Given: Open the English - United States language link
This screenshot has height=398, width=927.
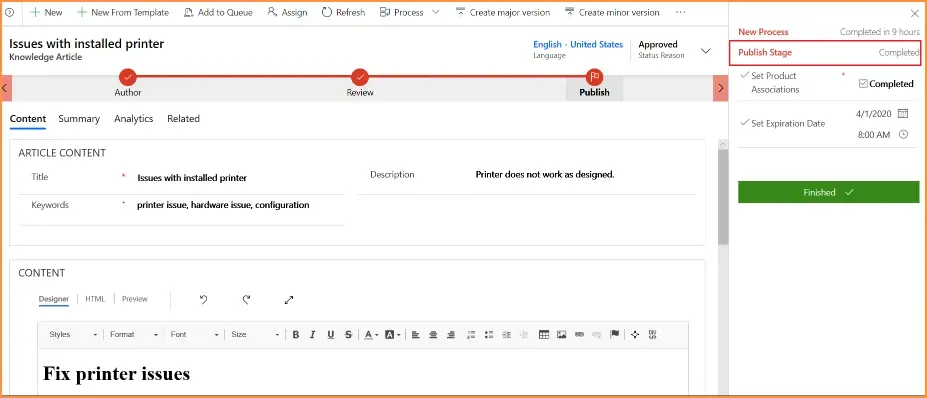Looking at the screenshot, I should [x=578, y=44].
